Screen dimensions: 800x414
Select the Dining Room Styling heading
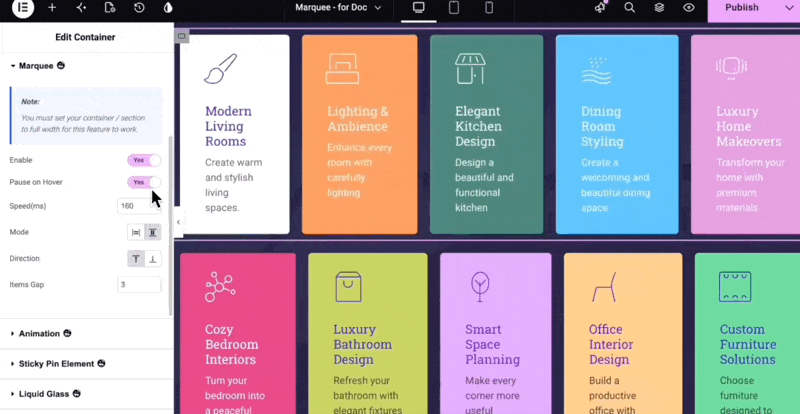[602, 126]
